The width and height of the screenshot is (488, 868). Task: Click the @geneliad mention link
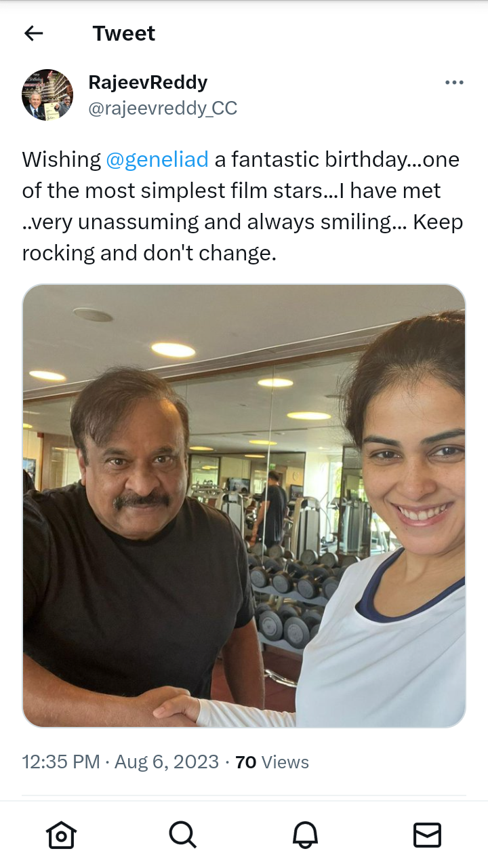coord(157,159)
